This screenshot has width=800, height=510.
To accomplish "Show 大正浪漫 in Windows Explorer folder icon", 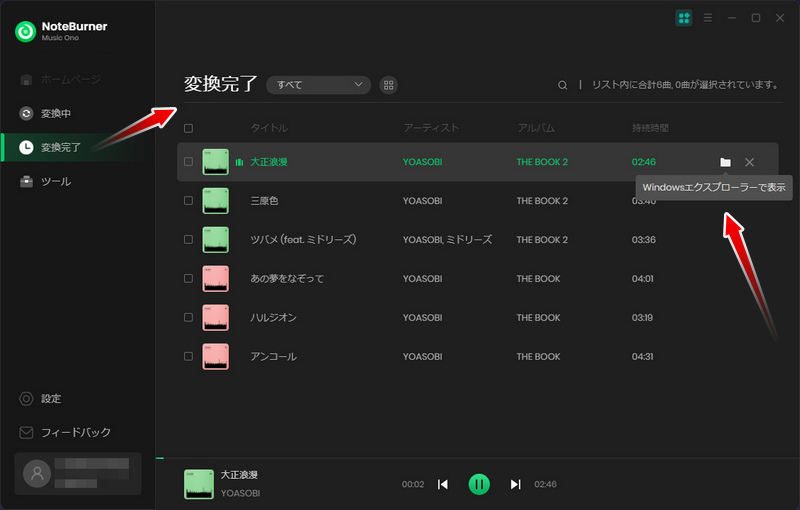I will click(725, 162).
